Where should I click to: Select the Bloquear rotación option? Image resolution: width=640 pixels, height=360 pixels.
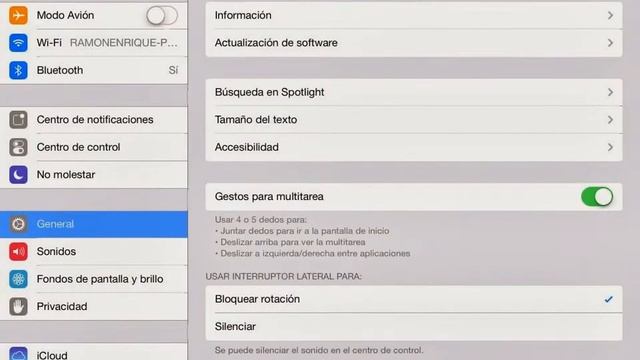[x=414, y=299]
